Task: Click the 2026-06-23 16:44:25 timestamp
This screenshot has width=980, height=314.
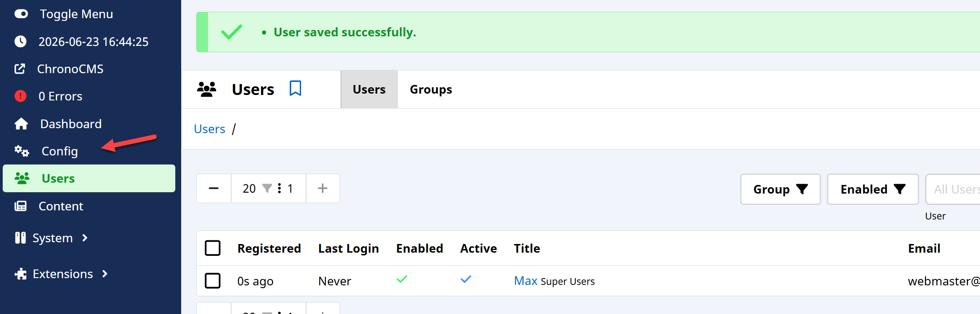Action: 94,41
